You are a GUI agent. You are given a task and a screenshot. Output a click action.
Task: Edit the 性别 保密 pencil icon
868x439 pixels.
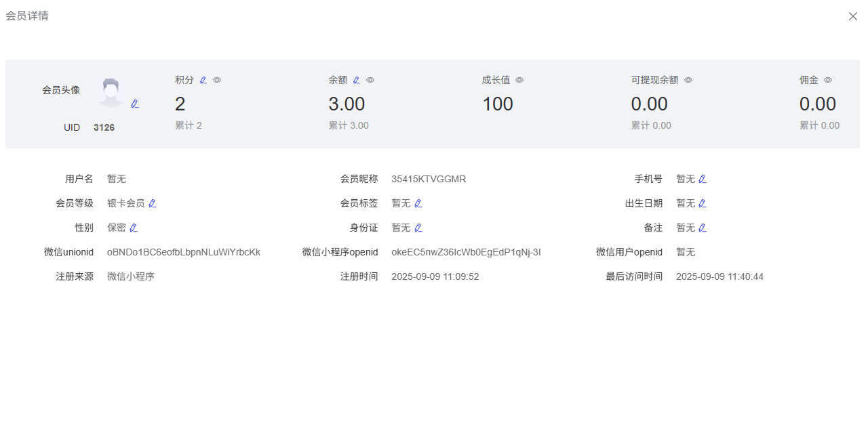coord(134,228)
